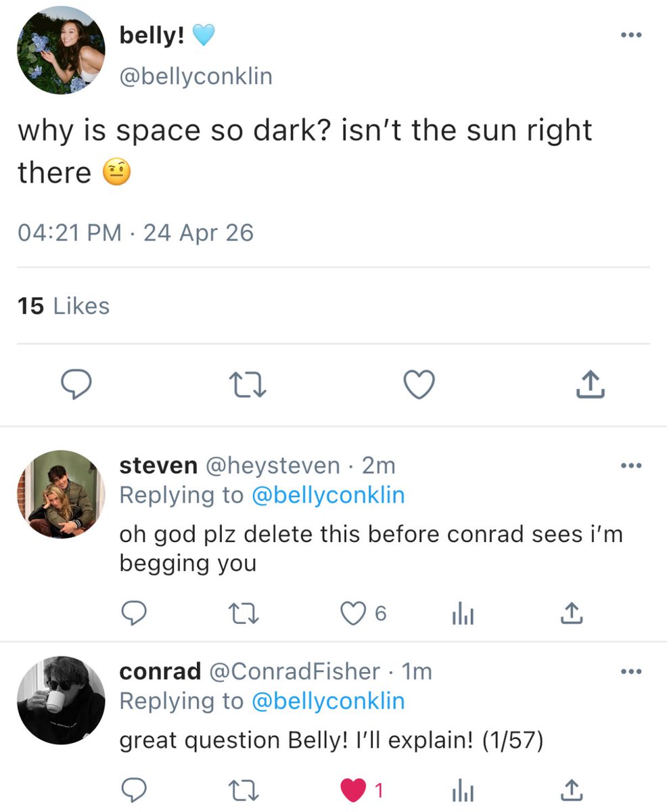The image size is (667, 812).
Task: Reply to belly's main tweet
Action: tap(77, 384)
